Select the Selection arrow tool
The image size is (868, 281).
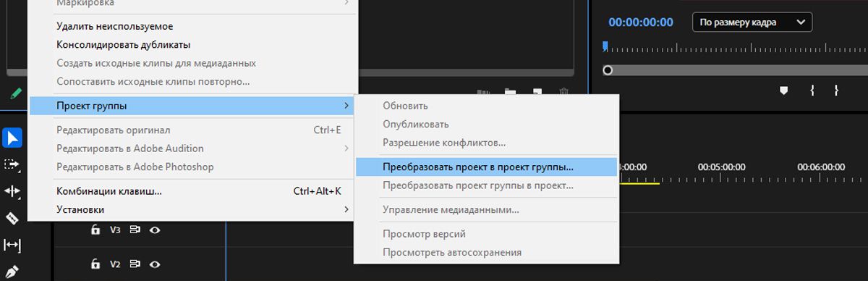[x=13, y=138]
